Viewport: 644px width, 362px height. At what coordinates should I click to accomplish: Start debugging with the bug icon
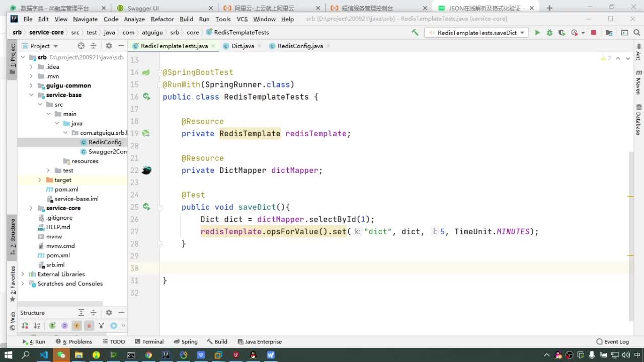[549, 32]
